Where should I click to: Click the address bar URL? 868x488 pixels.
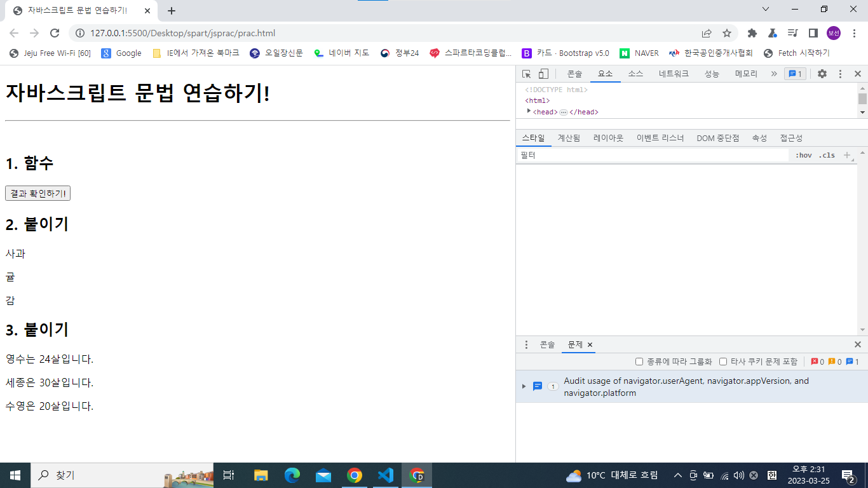[x=183, y=33]
